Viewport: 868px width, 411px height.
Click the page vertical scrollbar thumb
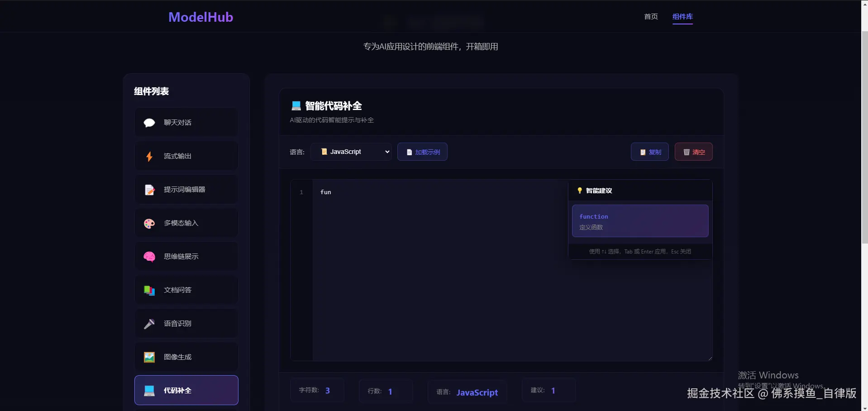pos(864,136)
